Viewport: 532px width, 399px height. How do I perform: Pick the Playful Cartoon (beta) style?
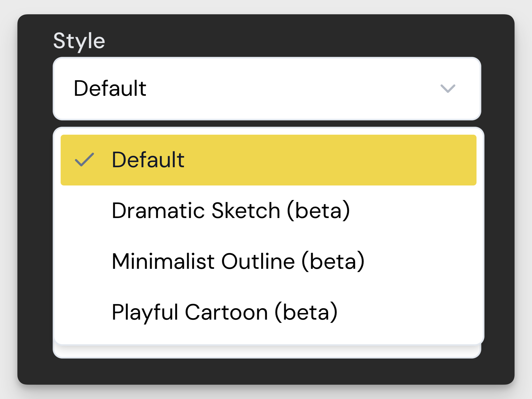[x=224, y=312]
